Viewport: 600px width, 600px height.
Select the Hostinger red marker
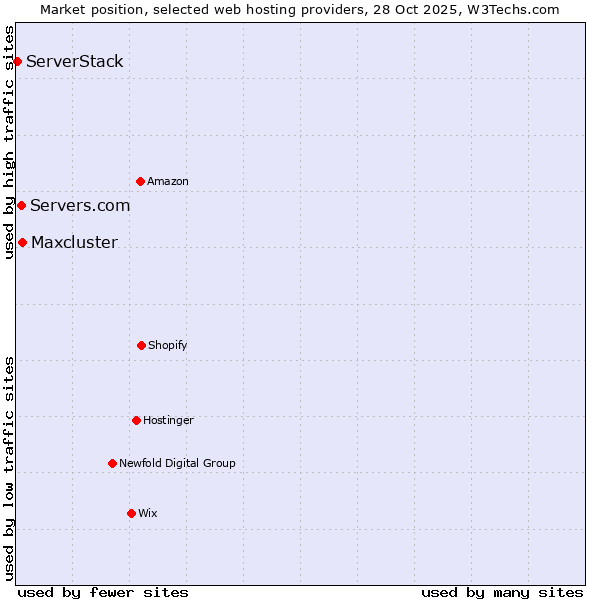click(x=136, y=420)
